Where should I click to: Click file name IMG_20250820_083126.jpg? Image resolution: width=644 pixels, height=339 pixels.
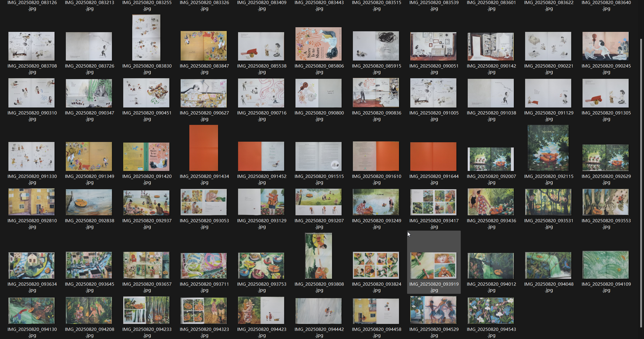tap(32, 6)
